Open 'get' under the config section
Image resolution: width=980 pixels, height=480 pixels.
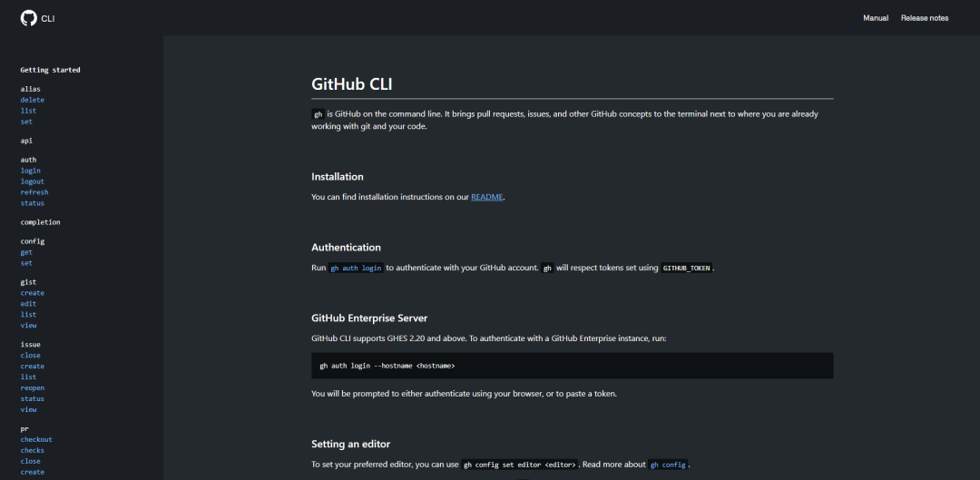pos(26,252)
